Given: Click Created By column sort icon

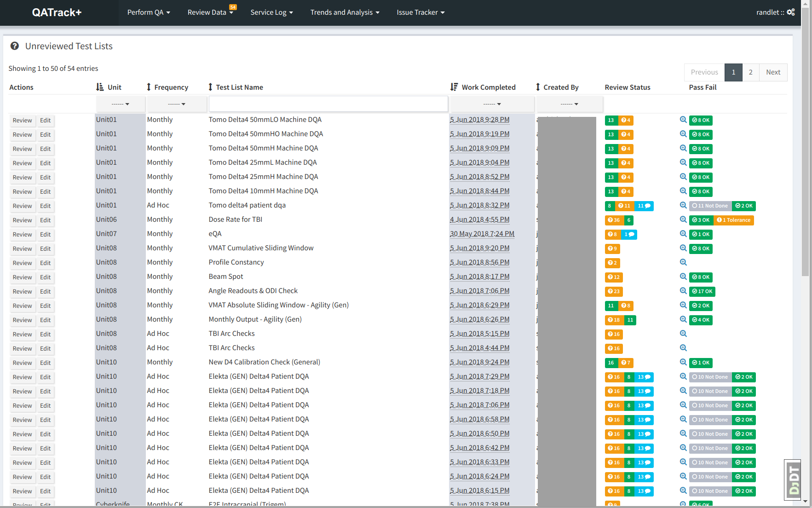Looking at the screenshot, I should pyautogui.click(x=538, y=87).
